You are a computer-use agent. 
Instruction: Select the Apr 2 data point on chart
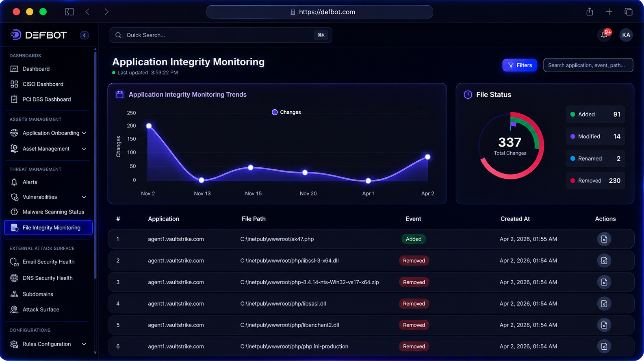tap(427, 157)
